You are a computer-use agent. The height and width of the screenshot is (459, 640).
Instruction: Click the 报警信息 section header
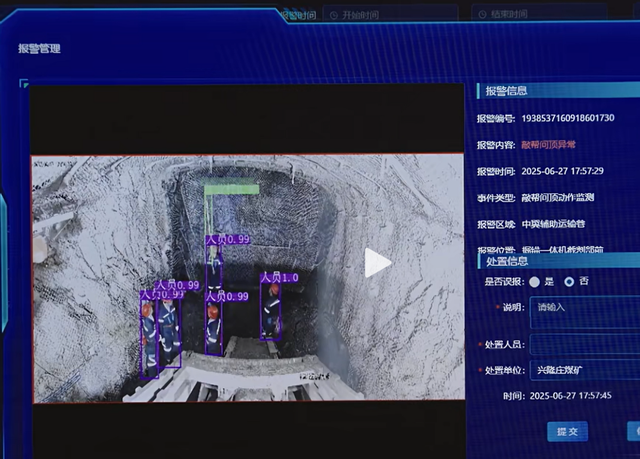click(x=507, y=91)
